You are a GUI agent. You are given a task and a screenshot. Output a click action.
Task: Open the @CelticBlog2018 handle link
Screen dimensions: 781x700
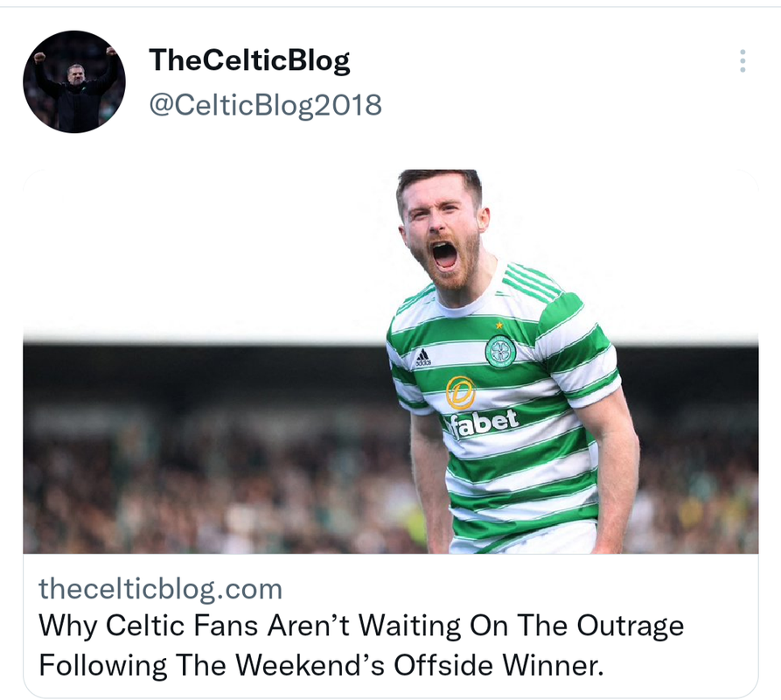[266, 105]
